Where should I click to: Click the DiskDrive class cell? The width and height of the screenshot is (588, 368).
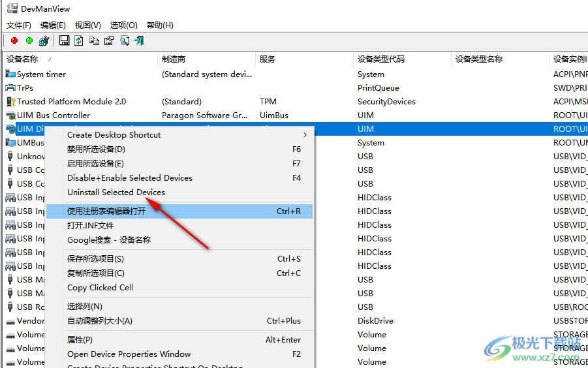coord(375,321)
